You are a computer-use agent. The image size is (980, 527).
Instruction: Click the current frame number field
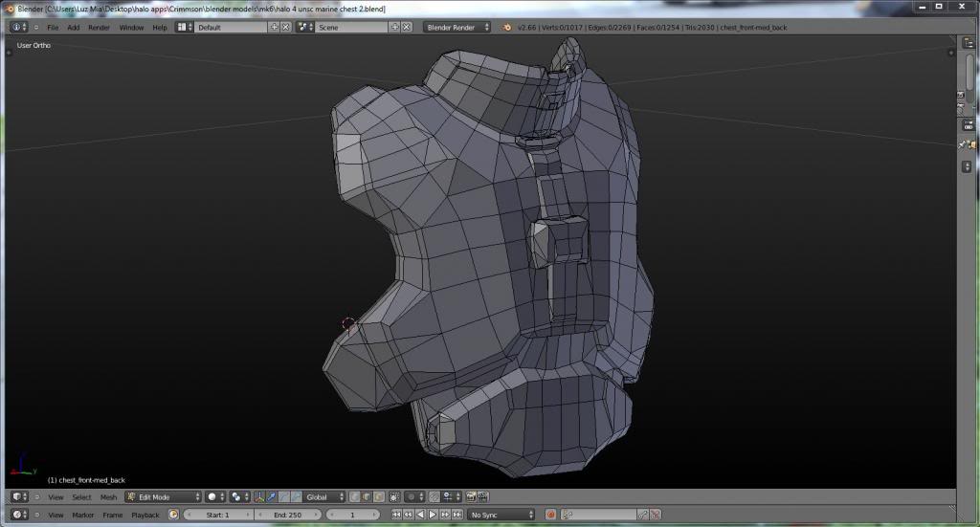tap(352, 515)
